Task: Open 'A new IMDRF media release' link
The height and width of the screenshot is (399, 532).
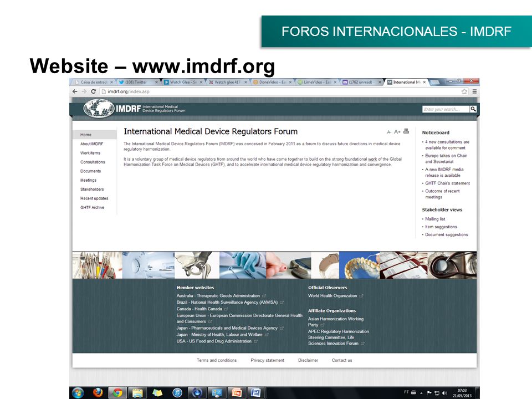Action: coord(444,172)
